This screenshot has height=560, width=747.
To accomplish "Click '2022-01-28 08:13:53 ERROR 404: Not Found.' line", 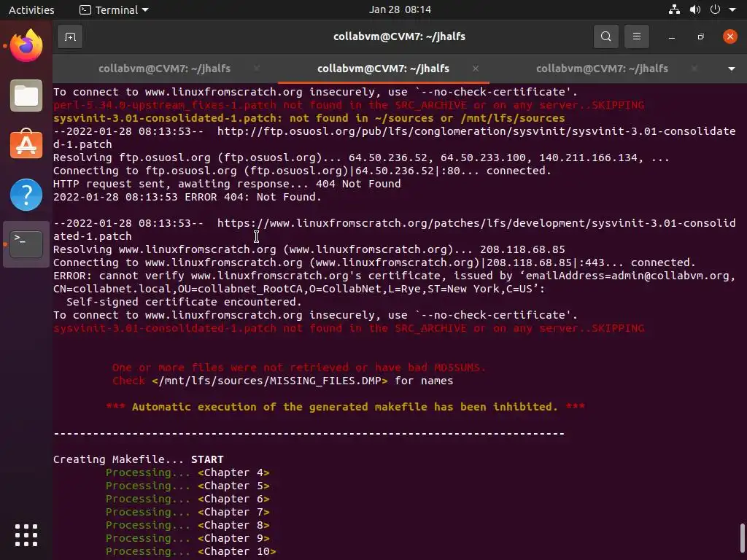I will [x=187, y=197].
